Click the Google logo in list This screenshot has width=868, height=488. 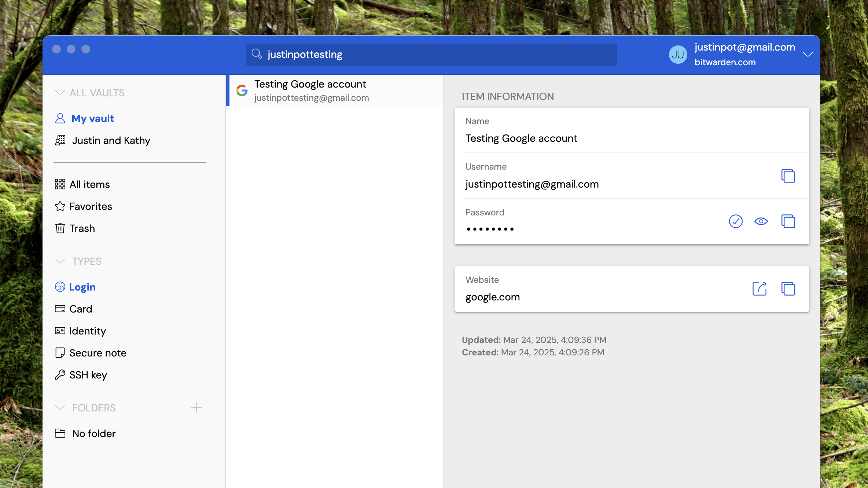[x=242, y=90]
